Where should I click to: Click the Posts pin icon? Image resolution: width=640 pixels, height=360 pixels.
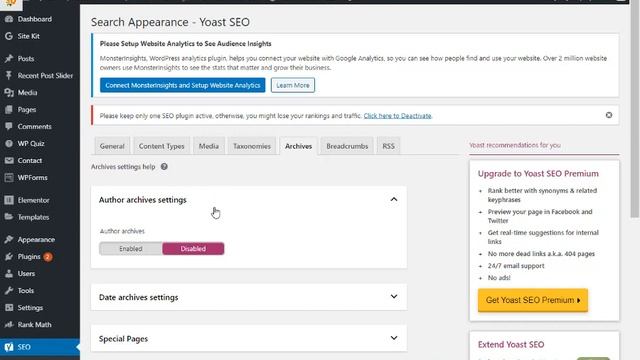pyautogui.click(x=9, y=59)
